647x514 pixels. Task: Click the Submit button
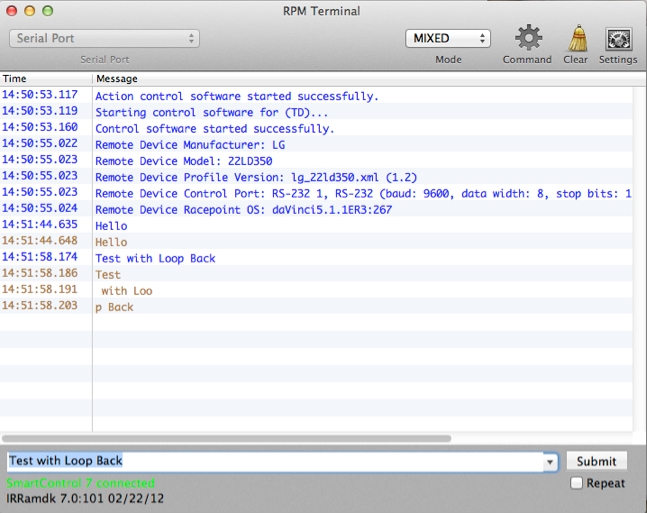click(596, 461)
